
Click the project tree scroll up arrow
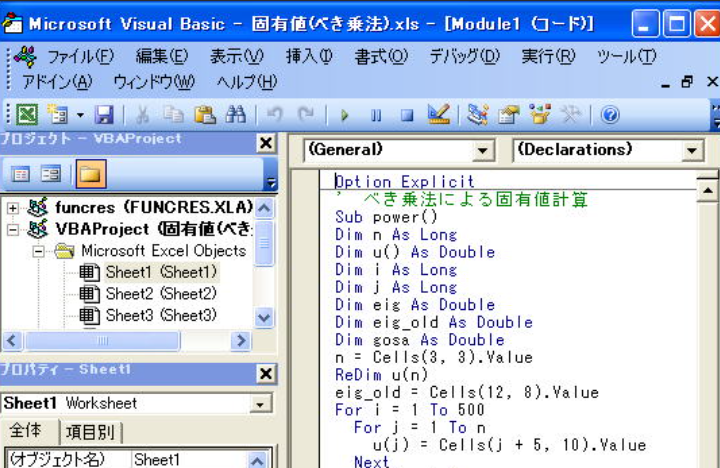point(264,208)
